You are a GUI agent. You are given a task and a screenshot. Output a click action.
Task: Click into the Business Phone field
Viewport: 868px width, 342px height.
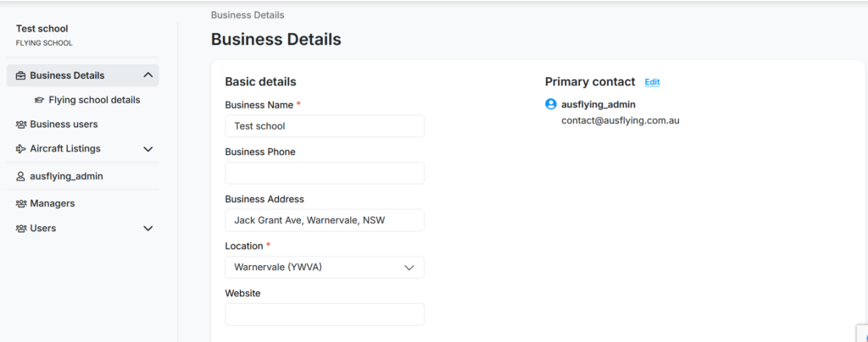pyautogui.click(x=324, y=174)
